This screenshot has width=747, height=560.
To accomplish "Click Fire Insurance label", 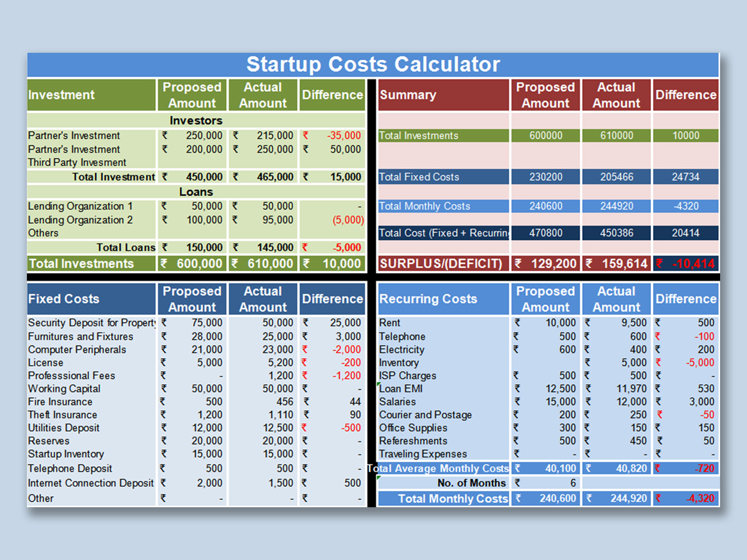I will 60,402.
